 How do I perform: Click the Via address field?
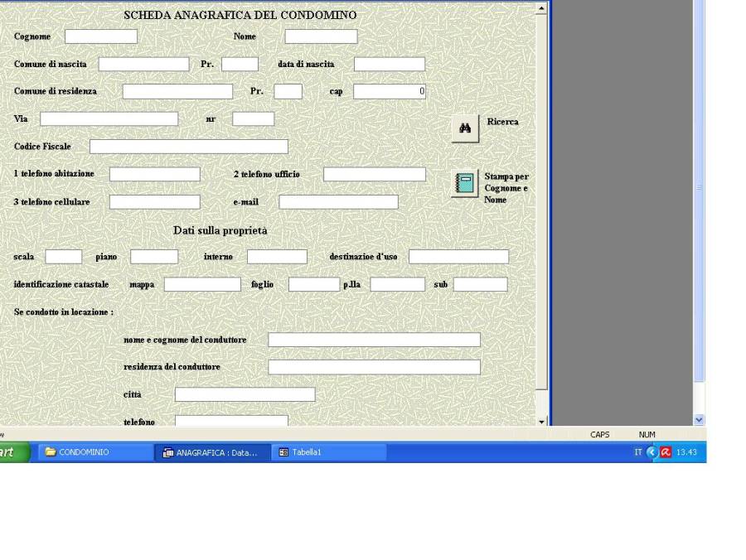coord(109,118)
